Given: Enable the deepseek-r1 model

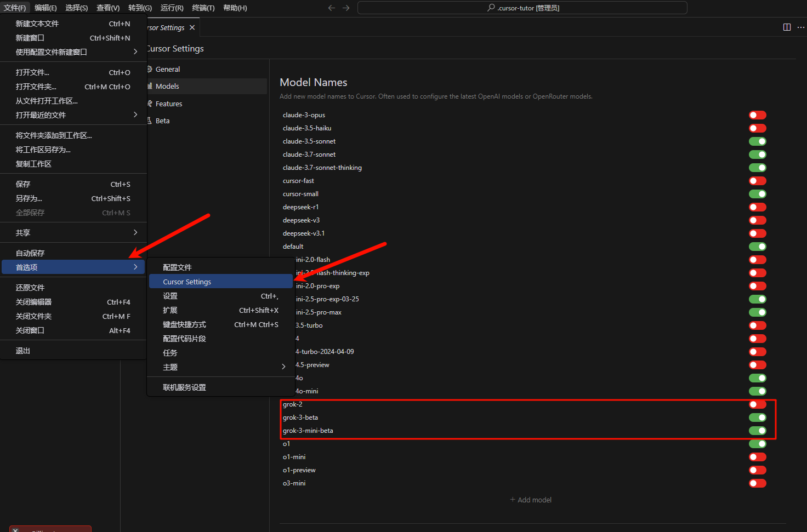Looking at the screenshot, I should pos(758,207).
